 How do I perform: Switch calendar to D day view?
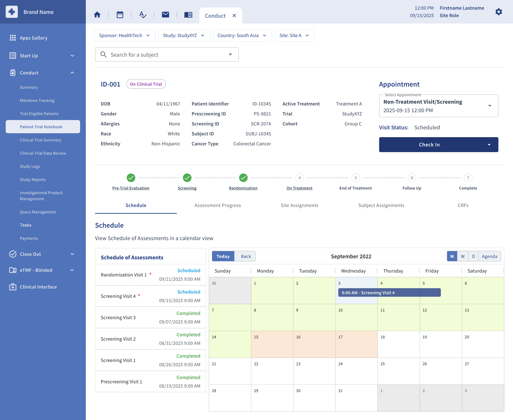point(473,256)
